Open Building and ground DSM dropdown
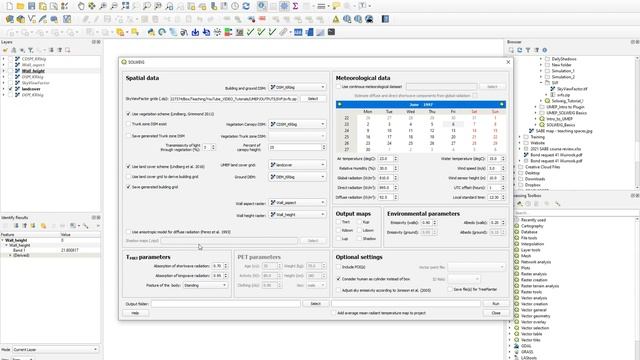 point(297,87)
